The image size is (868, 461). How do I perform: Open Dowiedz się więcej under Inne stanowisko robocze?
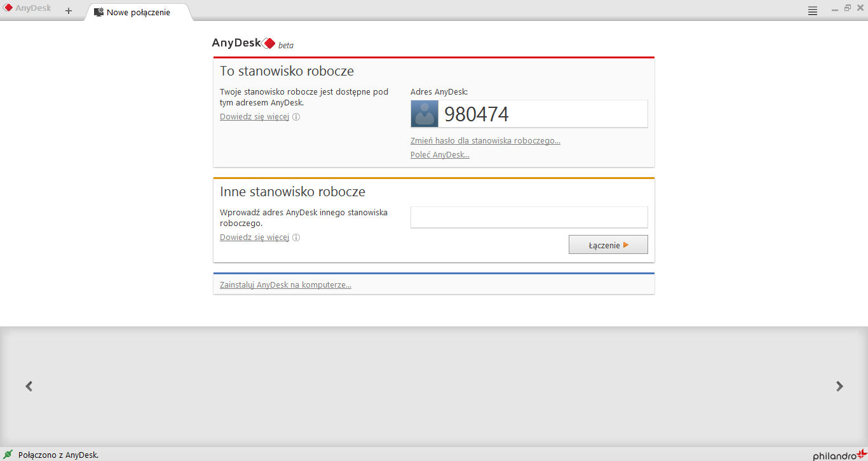(254, 237)
